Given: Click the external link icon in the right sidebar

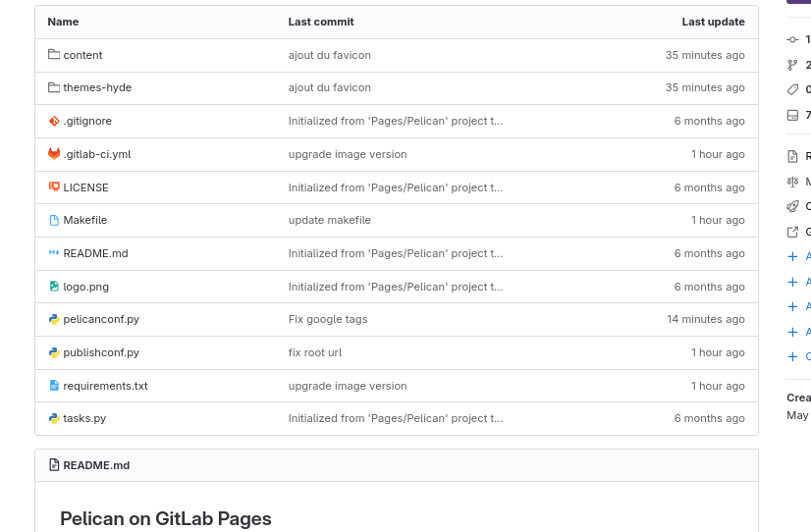Looking at the screenshot, I should pos(792,232).
